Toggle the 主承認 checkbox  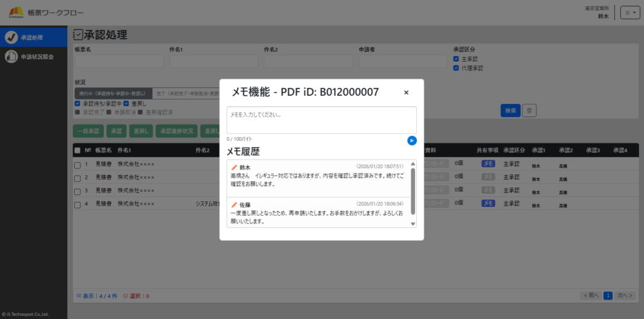click(x=456, y=59)
